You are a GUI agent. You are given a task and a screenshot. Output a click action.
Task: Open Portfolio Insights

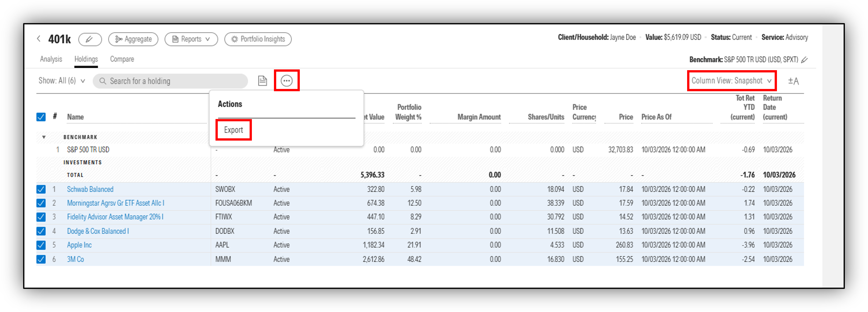click(x=258, y=39)
